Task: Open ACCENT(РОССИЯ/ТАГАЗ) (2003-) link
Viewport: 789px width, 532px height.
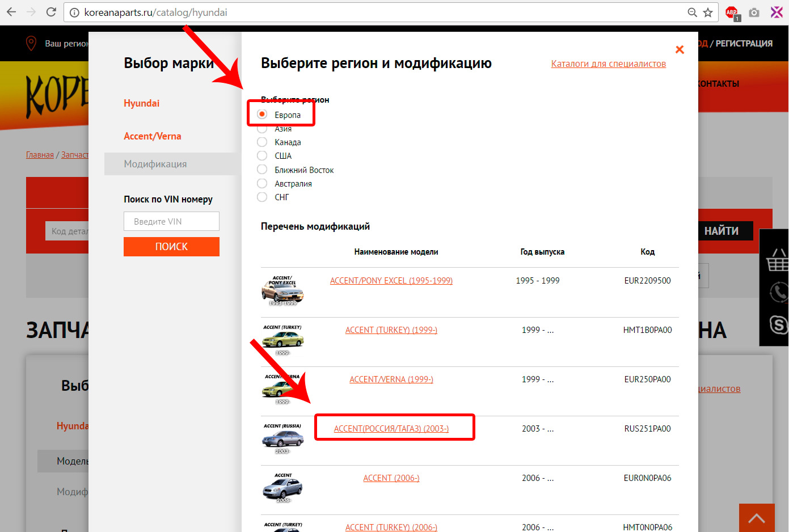Action: (391, 428)
